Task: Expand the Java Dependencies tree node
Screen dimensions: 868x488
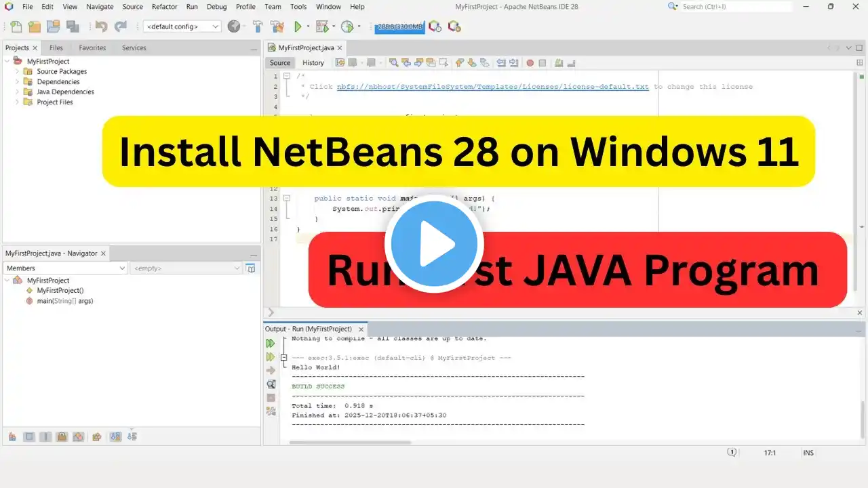Action: [18, 91]
